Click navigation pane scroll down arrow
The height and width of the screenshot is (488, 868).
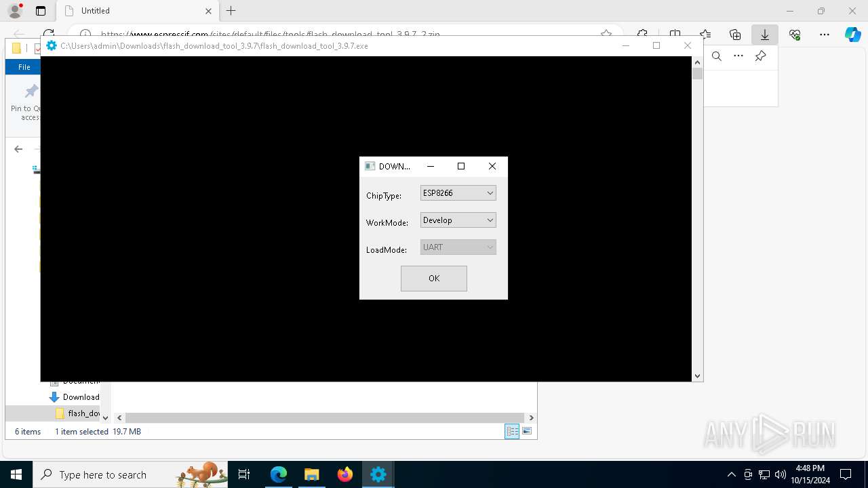coord(105,418)
